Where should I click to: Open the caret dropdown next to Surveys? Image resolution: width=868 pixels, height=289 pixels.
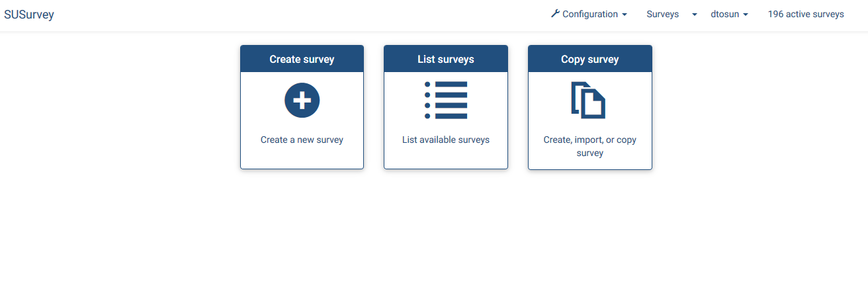click(x=695, y=15)
